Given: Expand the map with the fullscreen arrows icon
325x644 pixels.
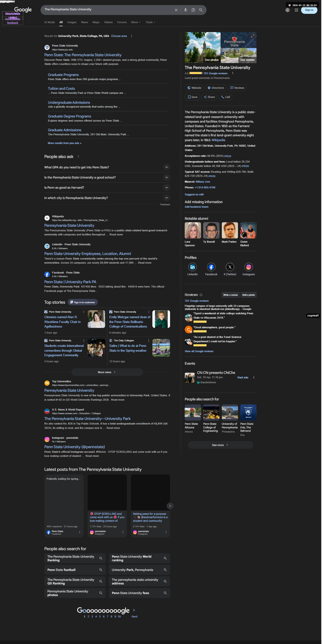Looking at the screenshot, I should pos(253,36).
